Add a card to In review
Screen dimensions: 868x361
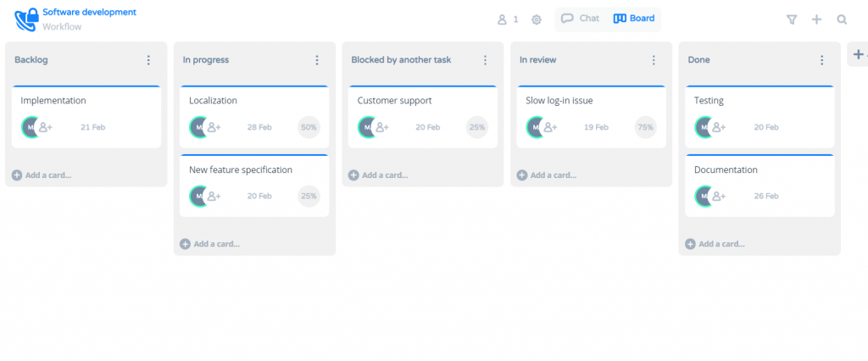(x=548, y=175)
